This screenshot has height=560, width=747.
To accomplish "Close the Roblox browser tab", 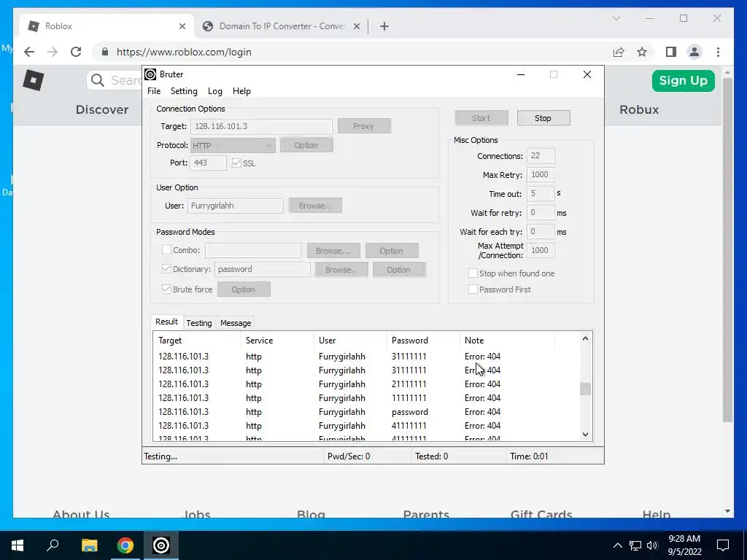I will (182, 26).
